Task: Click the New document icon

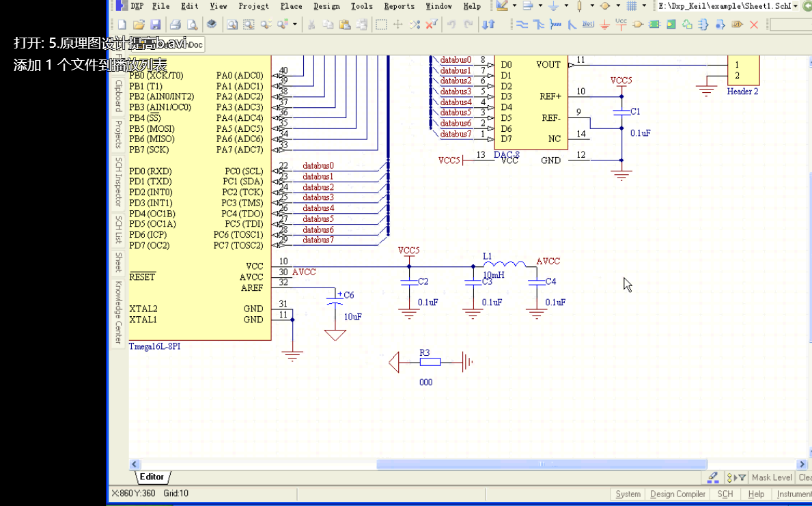Action: coord(122,25)
